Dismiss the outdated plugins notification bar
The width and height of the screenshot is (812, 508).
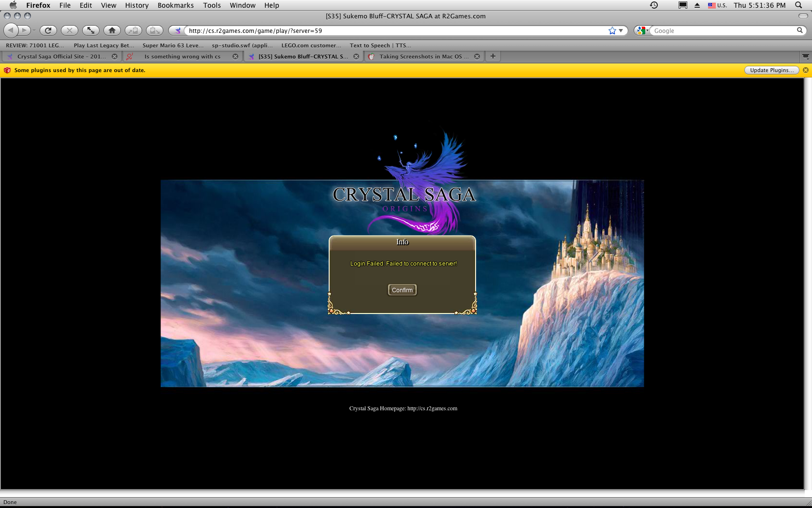point(806,70)
